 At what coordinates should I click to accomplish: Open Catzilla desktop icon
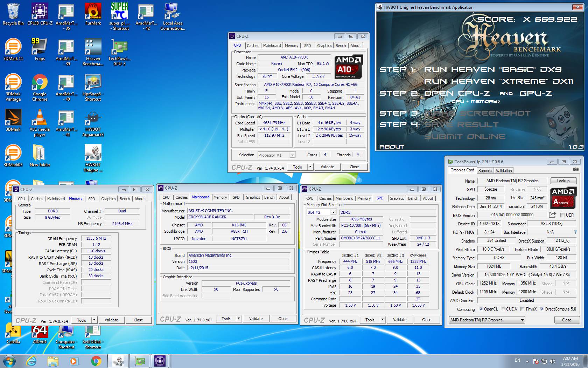tap(13, 334)
